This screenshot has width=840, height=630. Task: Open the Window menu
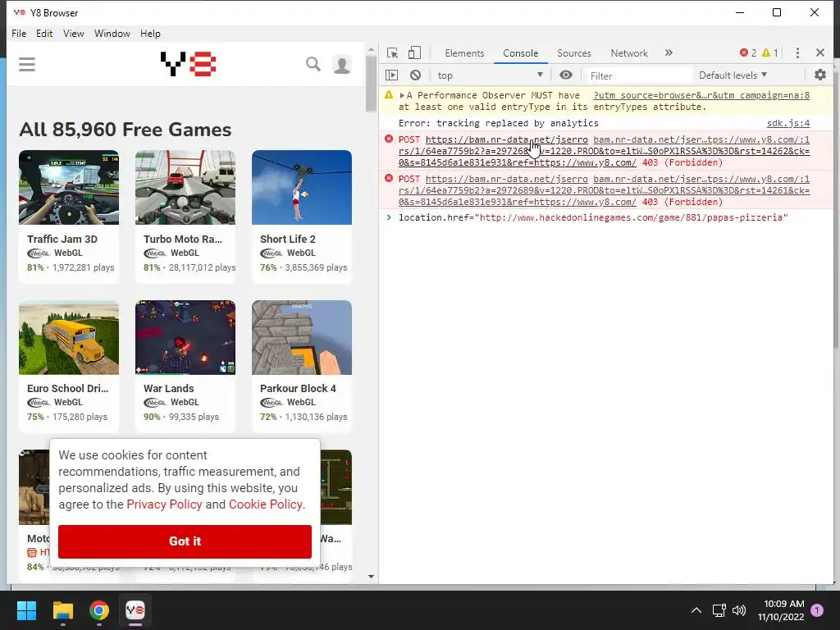coord(112,33)
